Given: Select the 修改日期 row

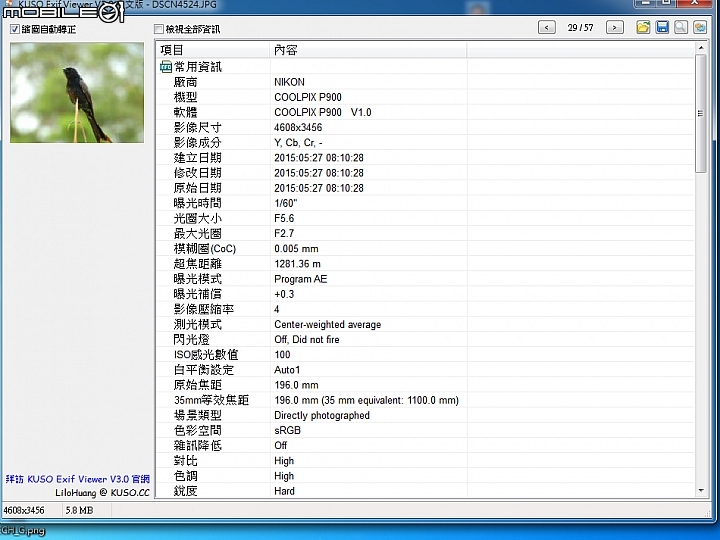Looking at the screenshot, I should click(425, 173).
